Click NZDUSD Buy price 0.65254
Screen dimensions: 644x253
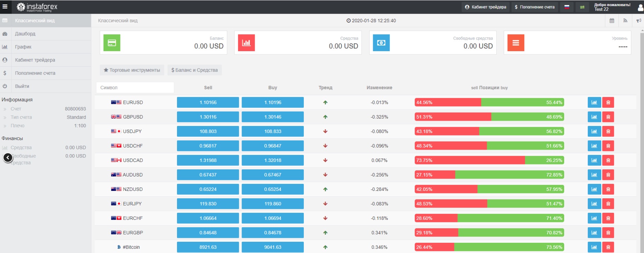[273, 189]
